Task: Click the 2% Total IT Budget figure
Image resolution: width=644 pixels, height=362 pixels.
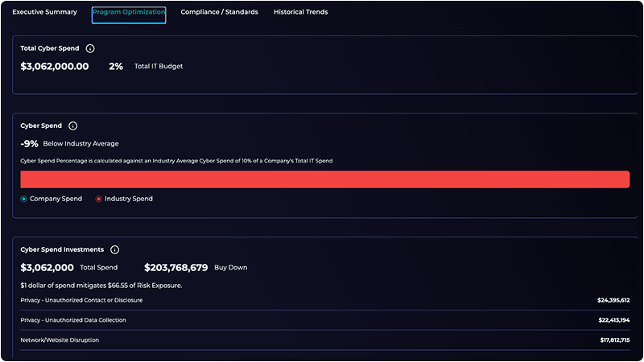Action: click(116, 67)
